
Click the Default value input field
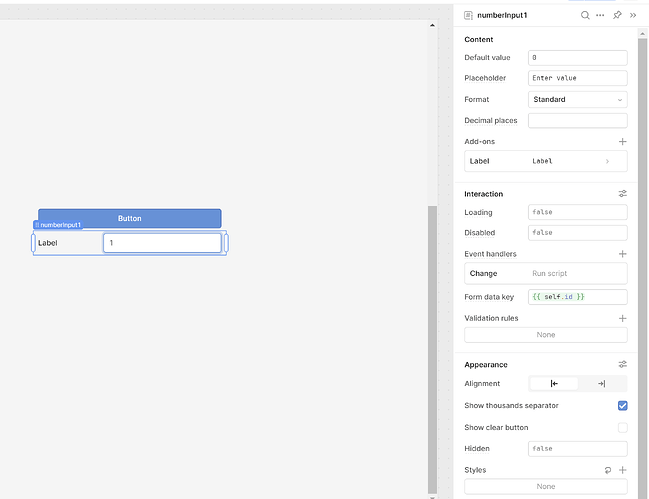coord(578,58)
